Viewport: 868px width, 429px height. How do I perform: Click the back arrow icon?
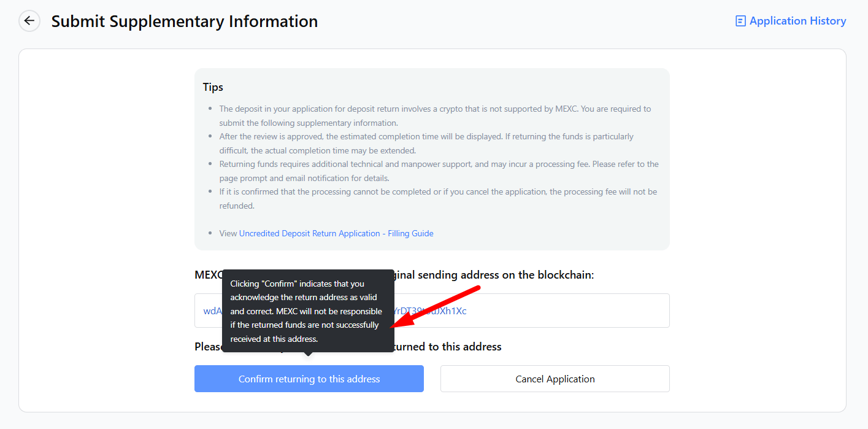pos(29,21)
